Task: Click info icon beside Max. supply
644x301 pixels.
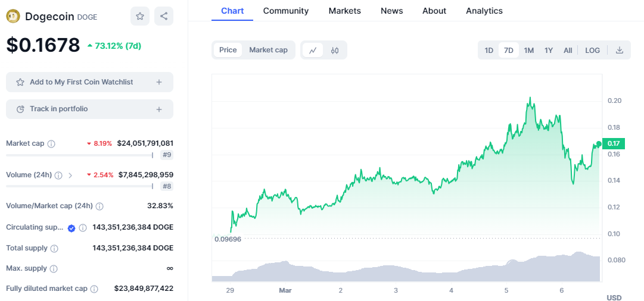Action: [x=54, y=269]
